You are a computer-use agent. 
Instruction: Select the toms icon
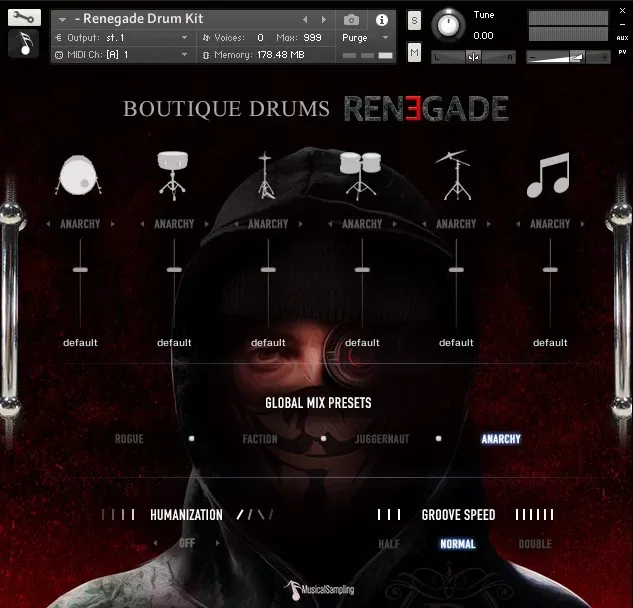coord(360,176)
